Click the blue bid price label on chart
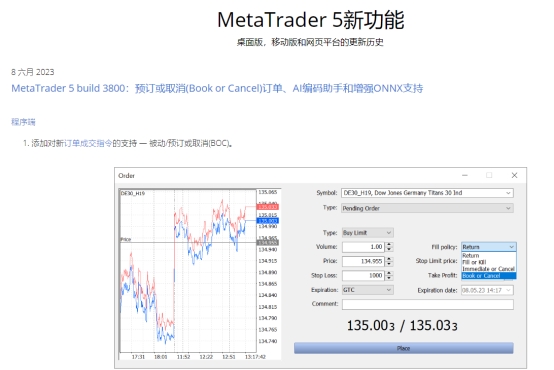Screen dimensions: 554x370 pos(268,221)
